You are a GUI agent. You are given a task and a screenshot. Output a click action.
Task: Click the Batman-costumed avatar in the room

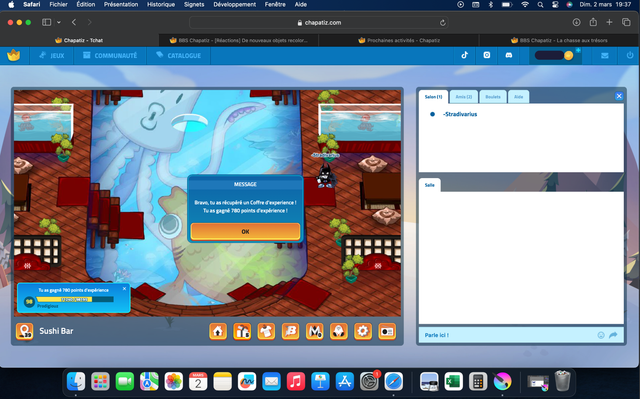point(325,175)
